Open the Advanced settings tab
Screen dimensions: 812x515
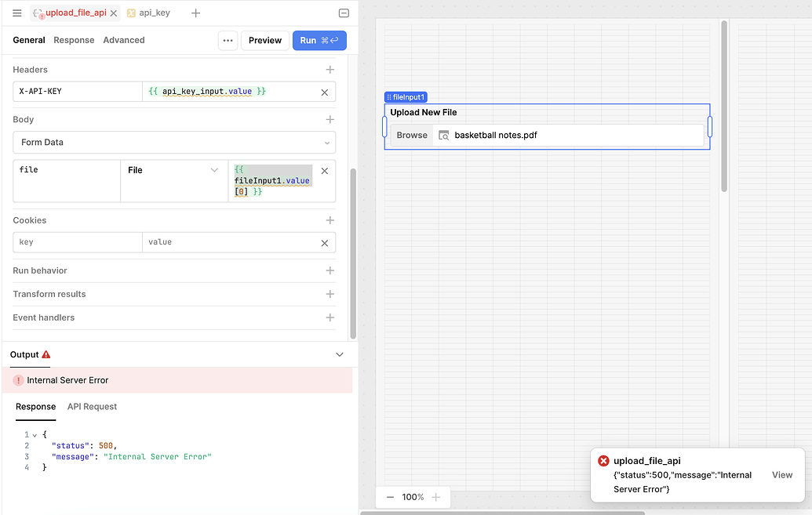click(x=124, y=41)
